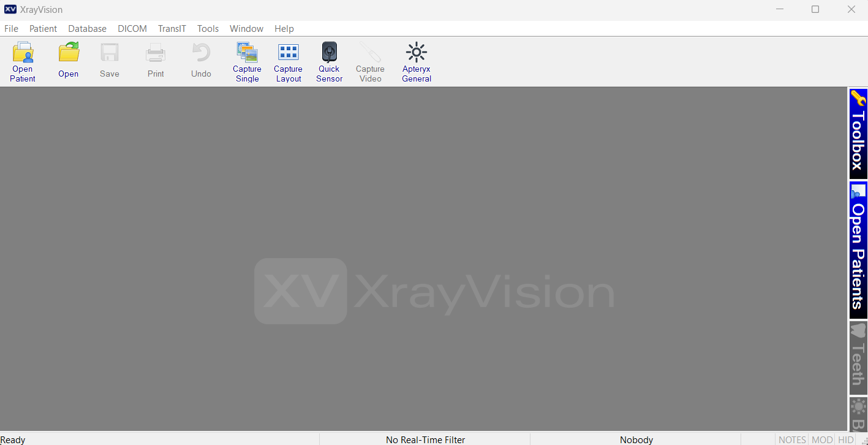
Task: Start Capture Single image
Action: point(247,61)
